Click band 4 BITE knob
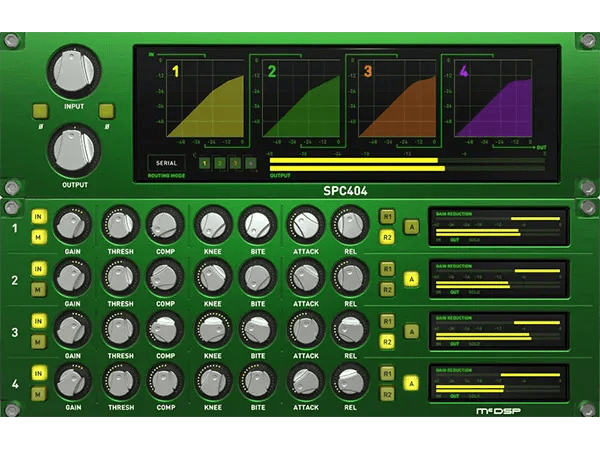This screenshot has height=450, width=600. pos(258,382)
